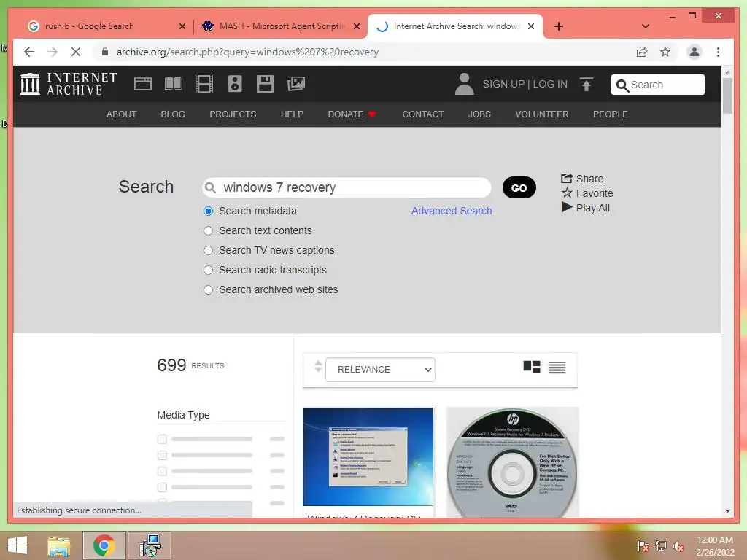
Task: Select Search TV news captions radio button
Action: tap(208, 251)
